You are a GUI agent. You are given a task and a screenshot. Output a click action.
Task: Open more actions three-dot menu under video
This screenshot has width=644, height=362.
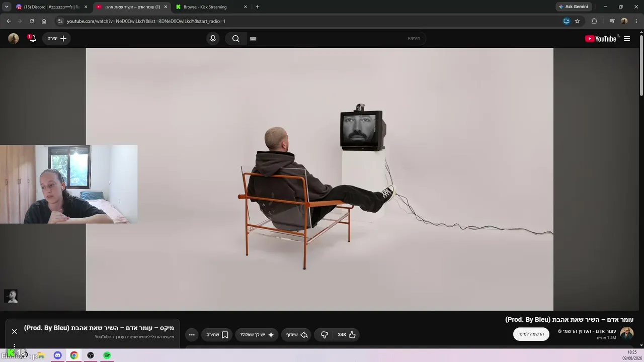(x=192, y=335)
